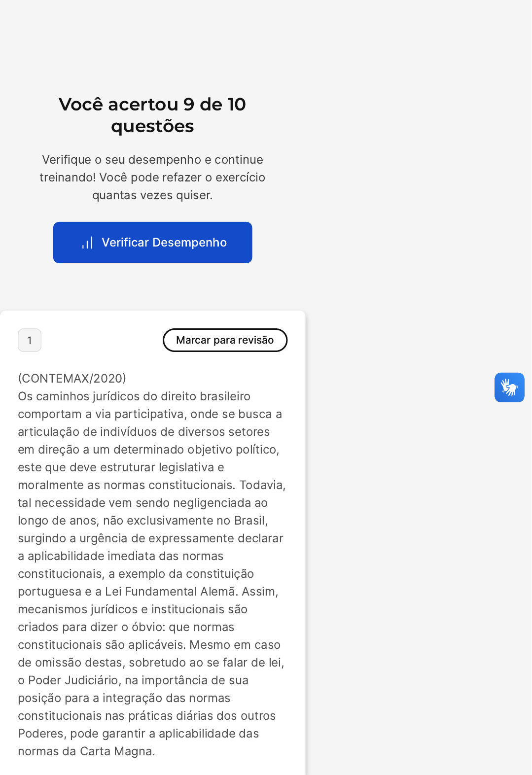Click the text quantas vezes quiser
Image resolution: width=532 pixels, height=775 pixels.
pos(152,195)
